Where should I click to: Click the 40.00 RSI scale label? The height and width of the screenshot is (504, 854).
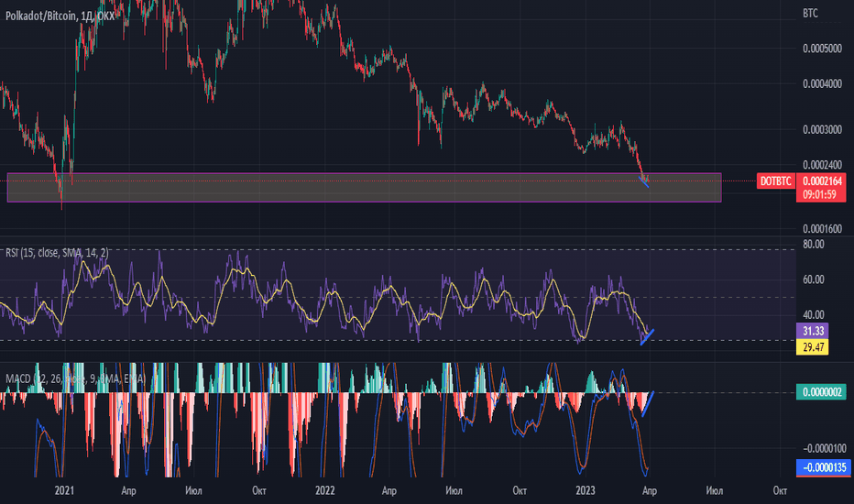[813, 314]
